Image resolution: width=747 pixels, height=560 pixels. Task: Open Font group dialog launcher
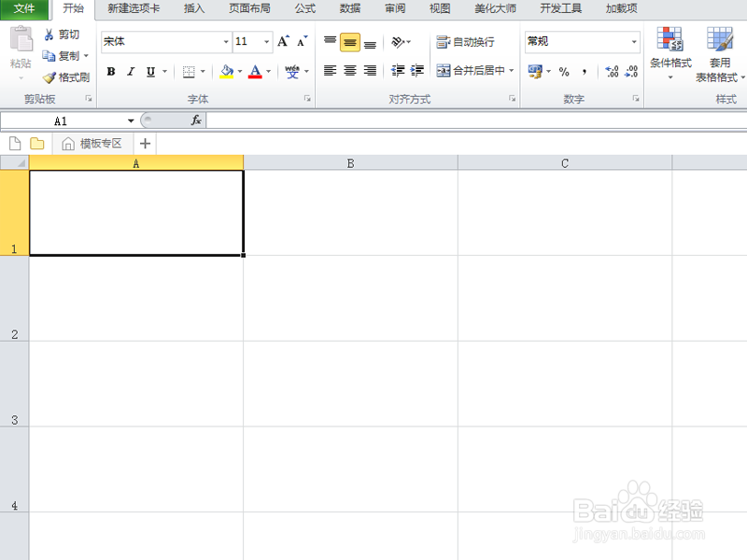point(307,99)
